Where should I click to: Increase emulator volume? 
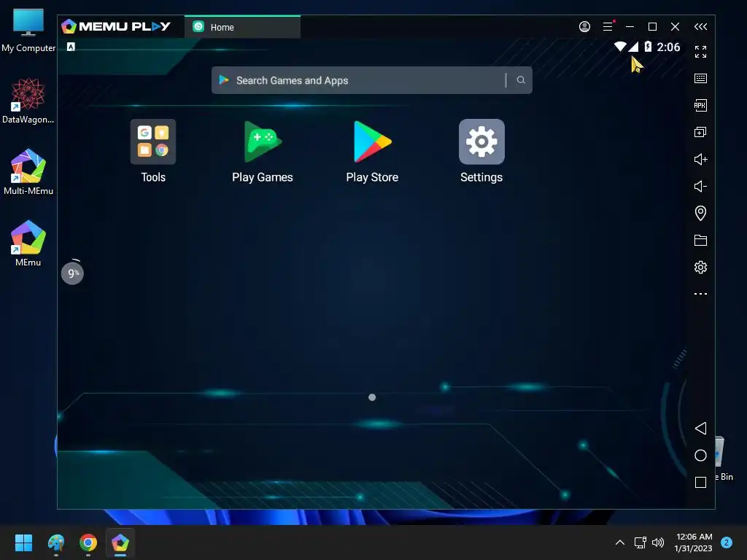pos(700,159)
